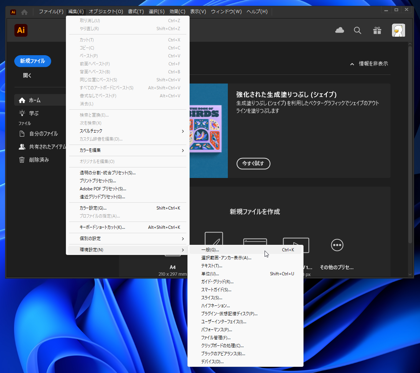The height and width of the screenshot is (373, 420).
Task: Select スマートガイド preference
Action: coord(246,290)
